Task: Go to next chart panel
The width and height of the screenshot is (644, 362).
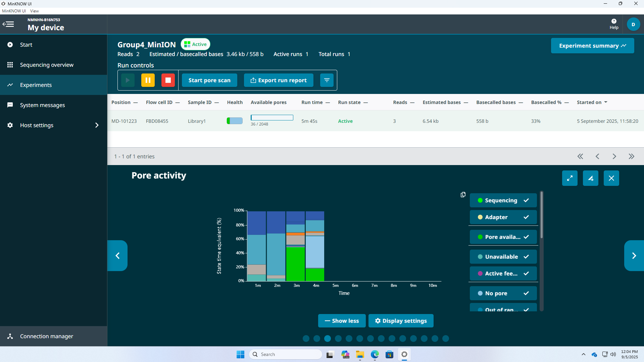Action: [634, 256]
